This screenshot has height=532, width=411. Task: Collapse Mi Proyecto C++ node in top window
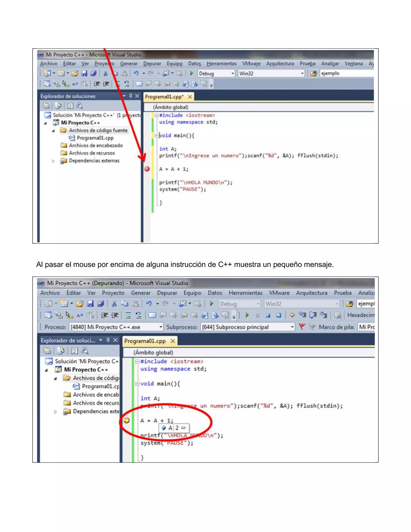tap(46, 123)
